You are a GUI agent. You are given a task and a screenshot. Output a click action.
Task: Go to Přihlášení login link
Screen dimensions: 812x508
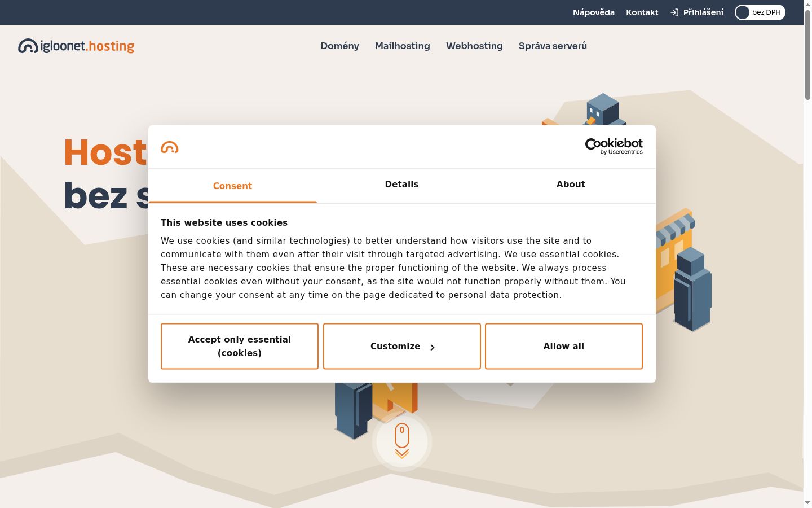point(697,12)
